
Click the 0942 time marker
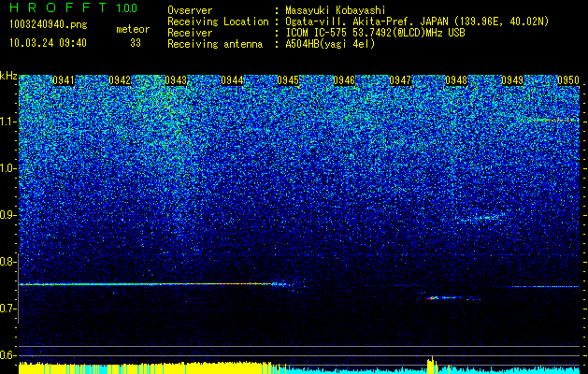[x=120, y=80]
